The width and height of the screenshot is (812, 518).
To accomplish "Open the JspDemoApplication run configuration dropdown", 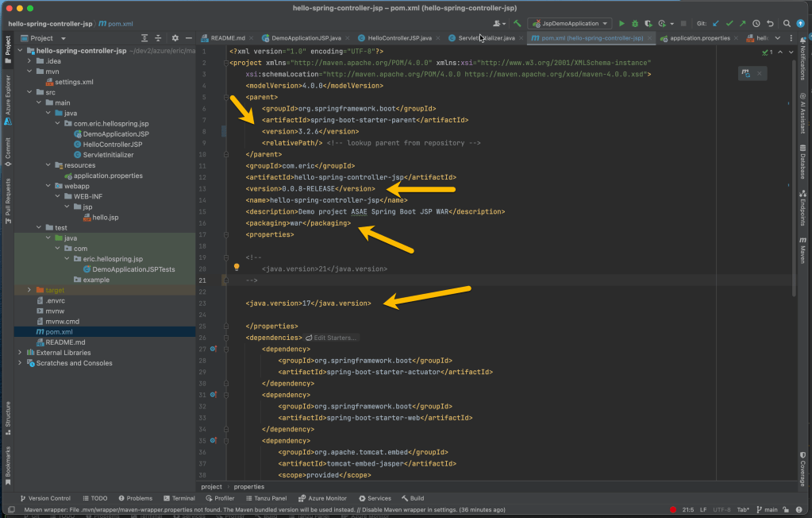I will click(x=570, y=24).
